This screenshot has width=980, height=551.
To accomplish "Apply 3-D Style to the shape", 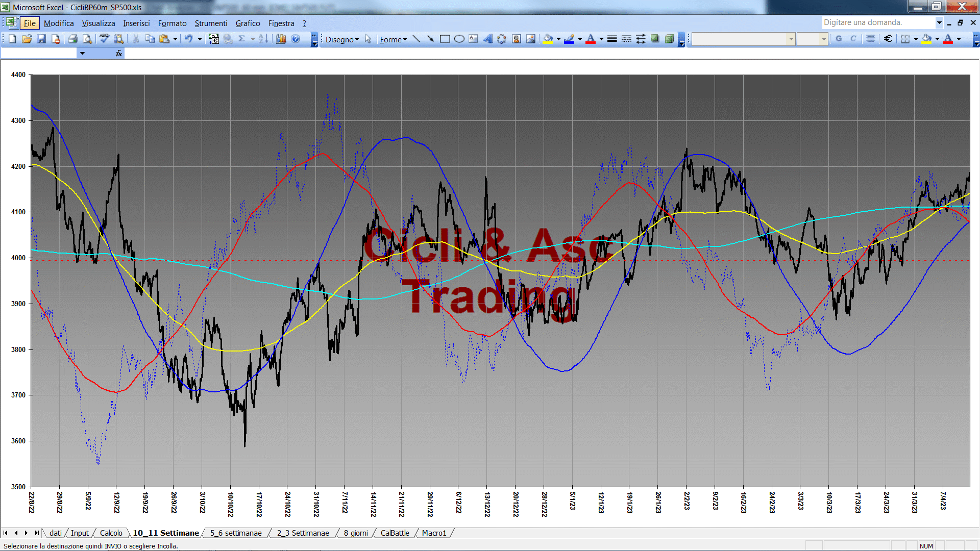I will [669, 39].
